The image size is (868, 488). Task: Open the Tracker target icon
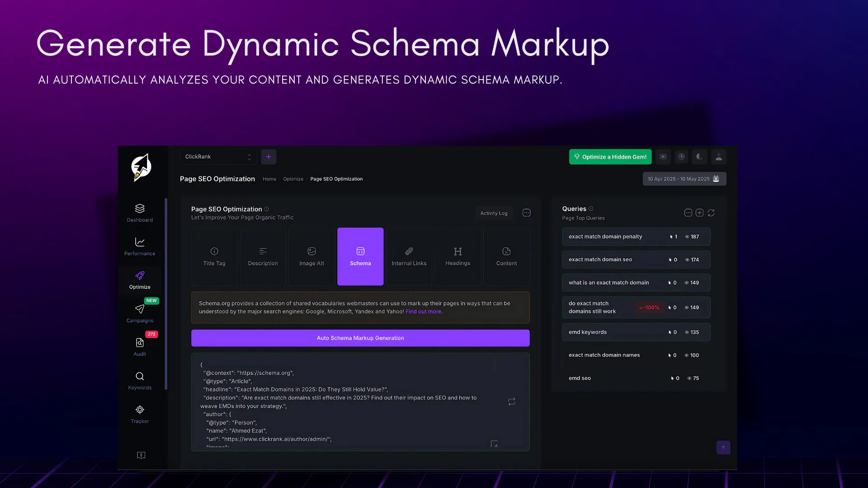140,414
